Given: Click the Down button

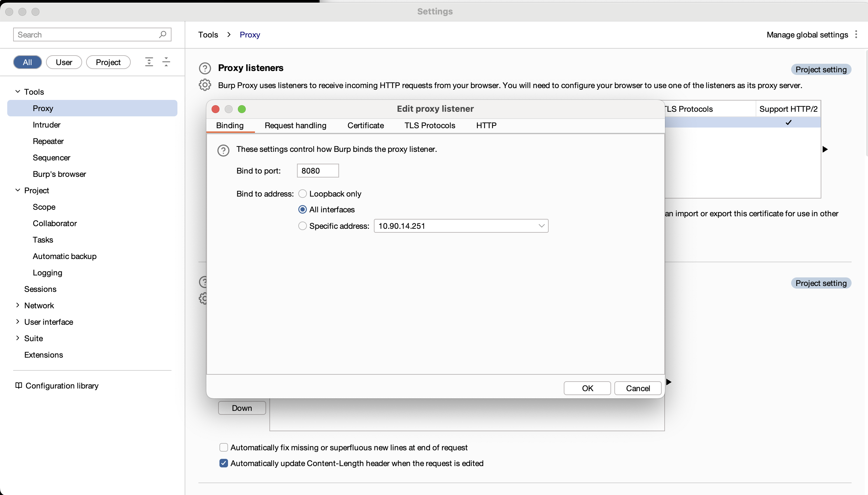Looking at the screenshot, I should (242, 408).
